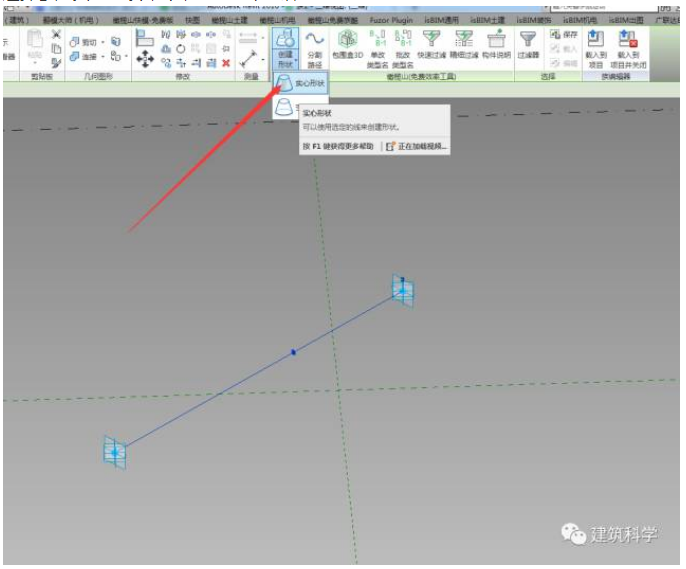
Task: Select the blue midpoint on the line
Action: [294, 352]
